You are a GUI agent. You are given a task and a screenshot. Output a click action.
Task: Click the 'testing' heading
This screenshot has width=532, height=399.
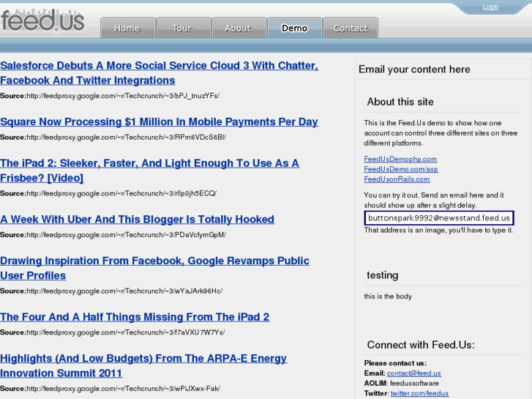pyautogui.click(x=383, y=275)
